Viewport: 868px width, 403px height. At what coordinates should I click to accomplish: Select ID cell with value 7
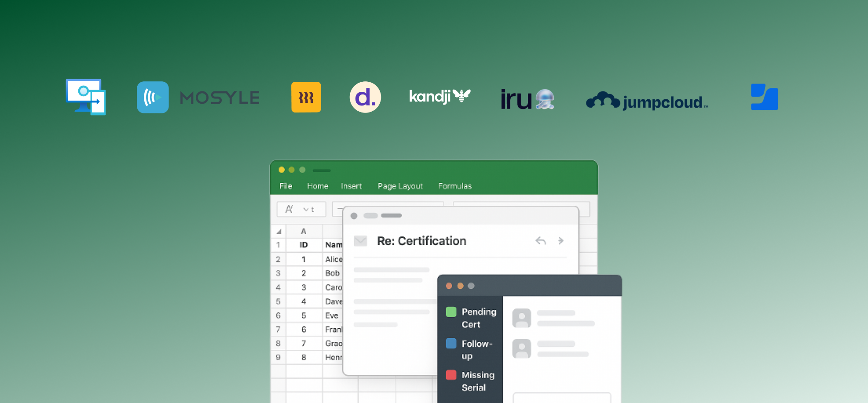pyautogui.click(x=304, y=343)
